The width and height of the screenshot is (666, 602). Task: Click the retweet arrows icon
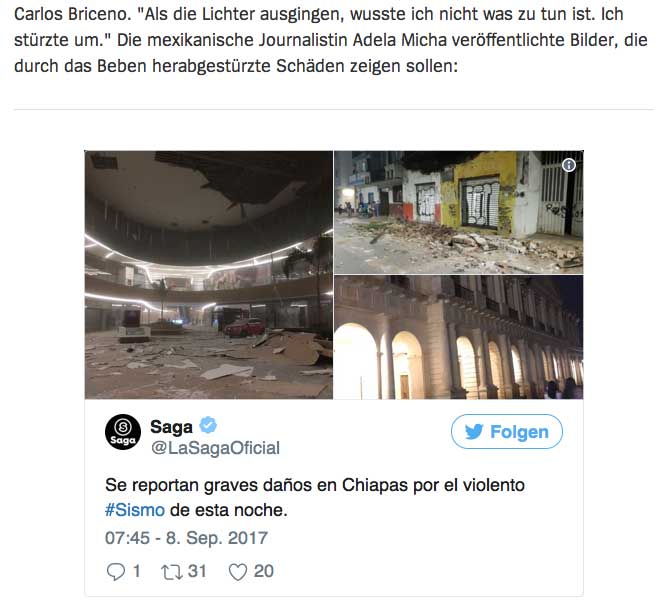pyautogui.click(x=172, y=572)
